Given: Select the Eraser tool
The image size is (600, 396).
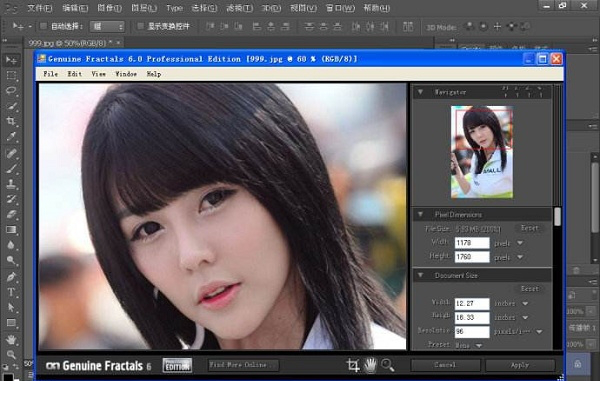Looking at the screenshot, I should (11, 214).
